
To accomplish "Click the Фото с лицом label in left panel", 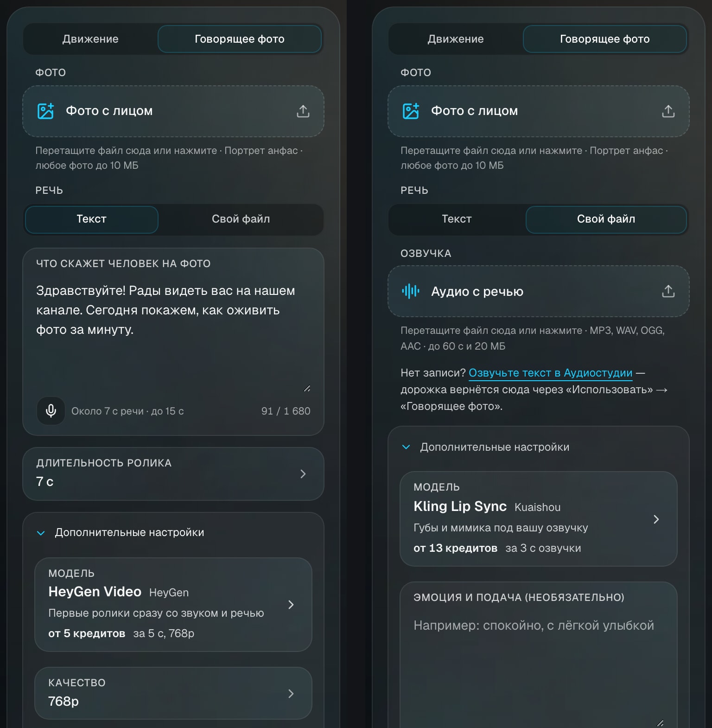I will point(109,111).
